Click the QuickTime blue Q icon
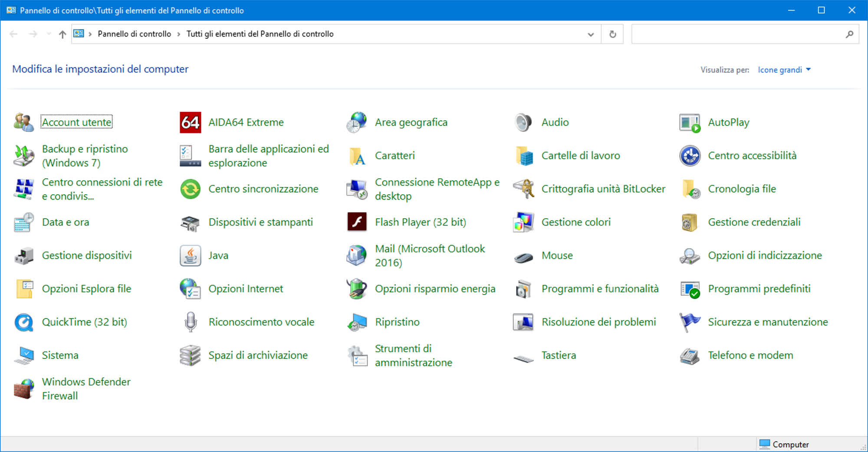868x452 pixels. point(24,322)
